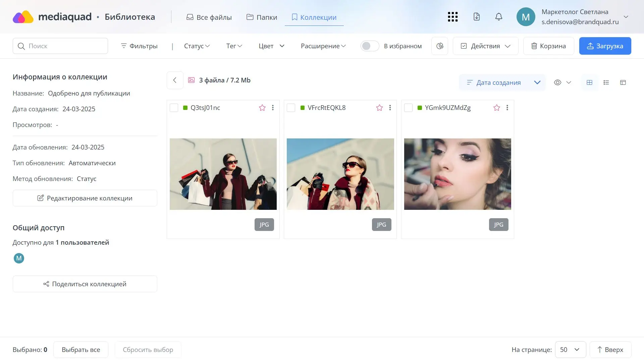The width and height of the screenshot is (644, 362).
Task: Switch to table layout view icon
Action: tap(623, 82)
